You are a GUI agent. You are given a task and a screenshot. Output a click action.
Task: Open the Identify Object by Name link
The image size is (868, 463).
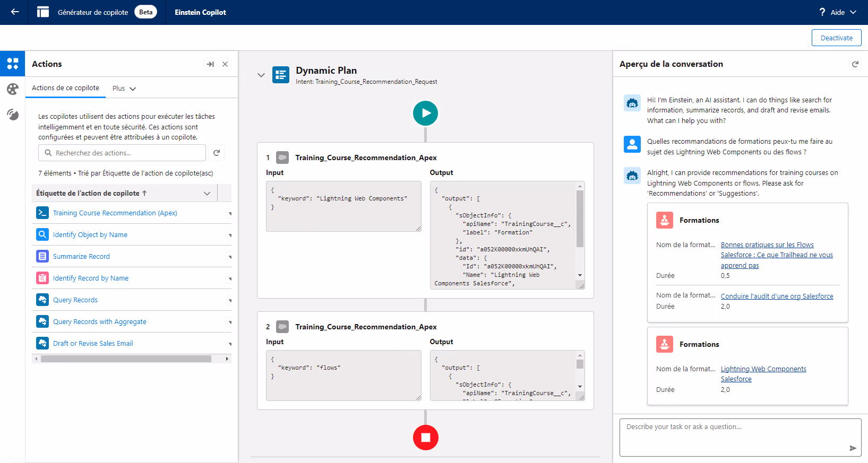[x=90, y=234]
